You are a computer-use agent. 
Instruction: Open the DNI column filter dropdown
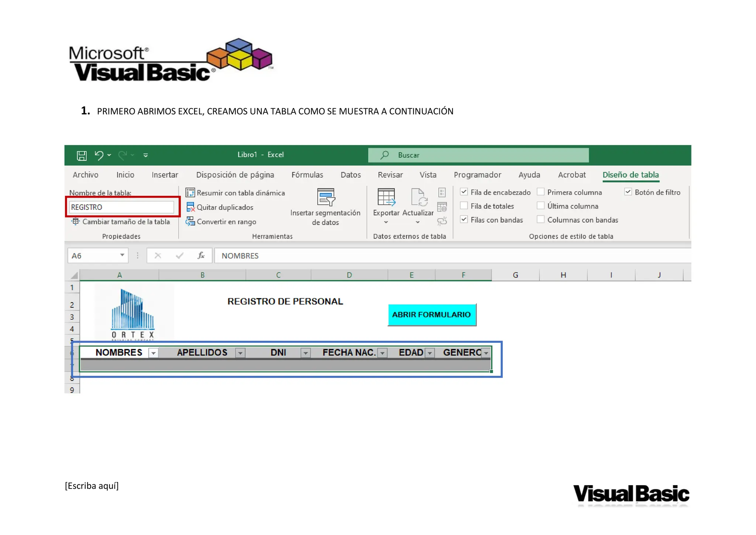point(305,353)
